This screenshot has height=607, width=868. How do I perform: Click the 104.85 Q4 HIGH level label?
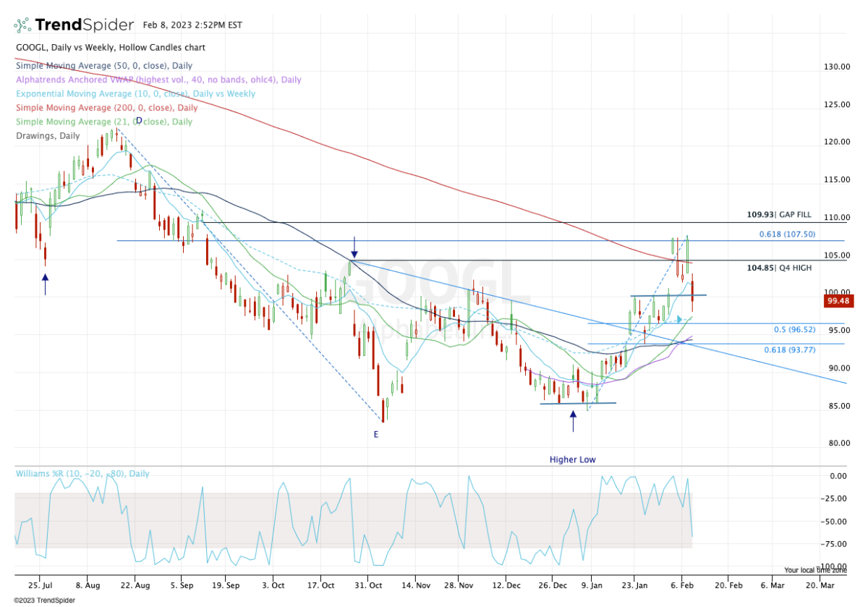pos(779,268)
